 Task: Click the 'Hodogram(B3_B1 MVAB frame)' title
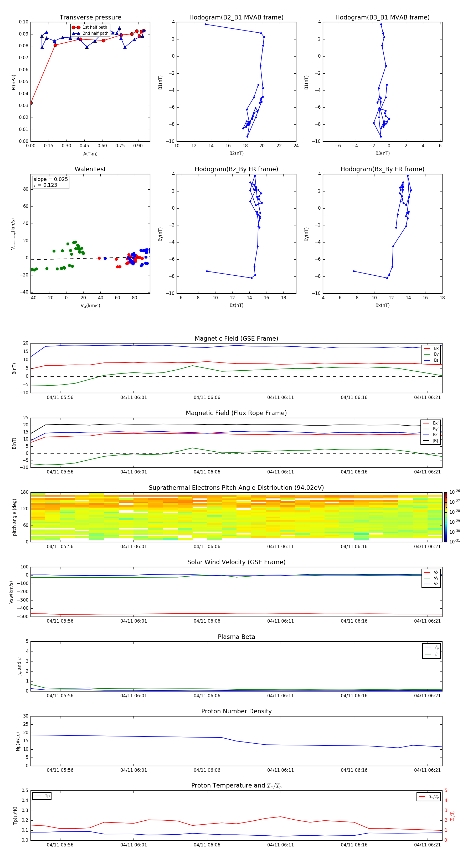[382, 18]
